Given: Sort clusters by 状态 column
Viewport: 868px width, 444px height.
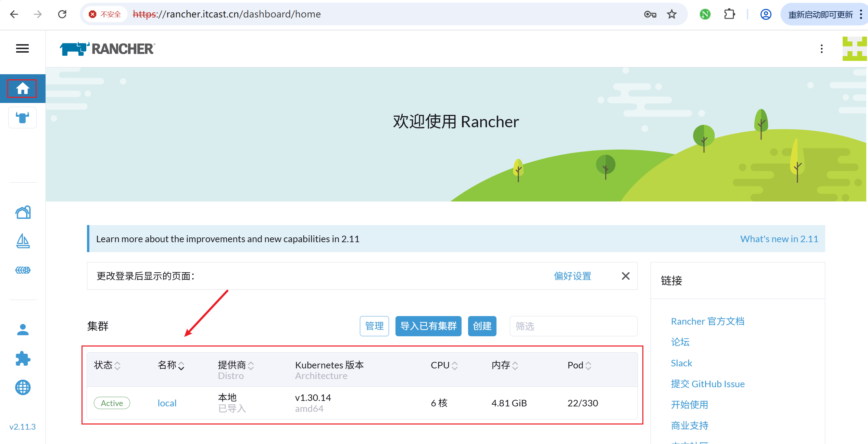Looking at the screenshot, I should tap(107, 365).
